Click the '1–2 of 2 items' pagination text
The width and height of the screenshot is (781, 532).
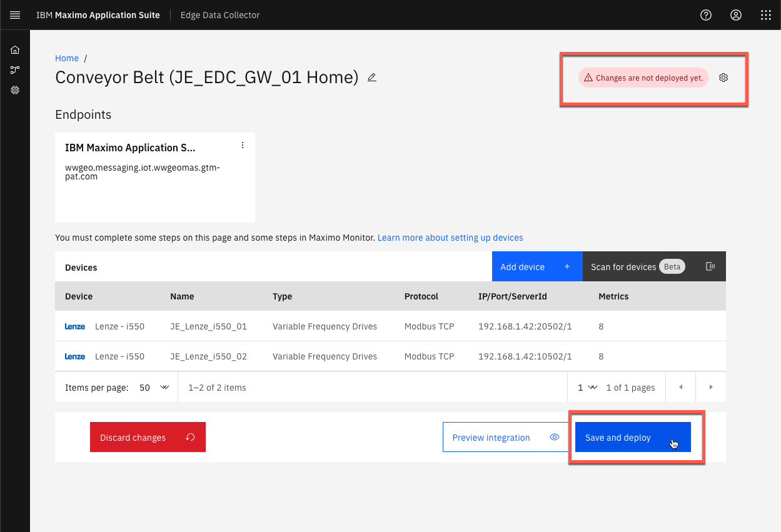point(217,388)
